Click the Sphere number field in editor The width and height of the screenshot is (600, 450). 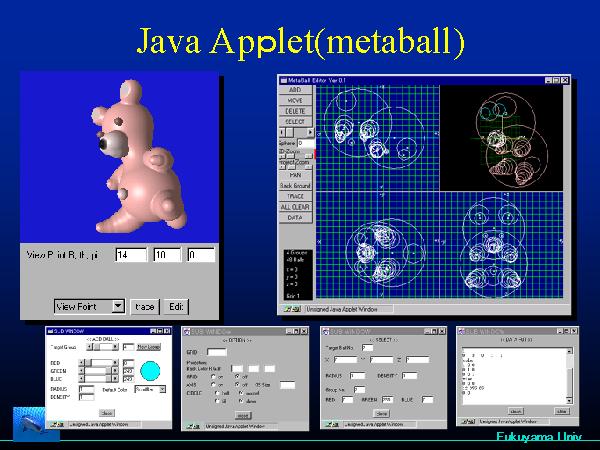click(x=304, y=143)
